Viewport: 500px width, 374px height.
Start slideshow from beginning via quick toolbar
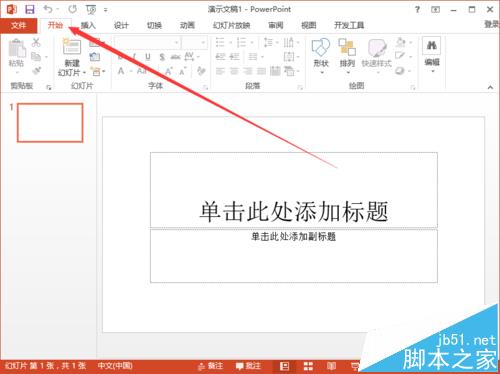91,10
